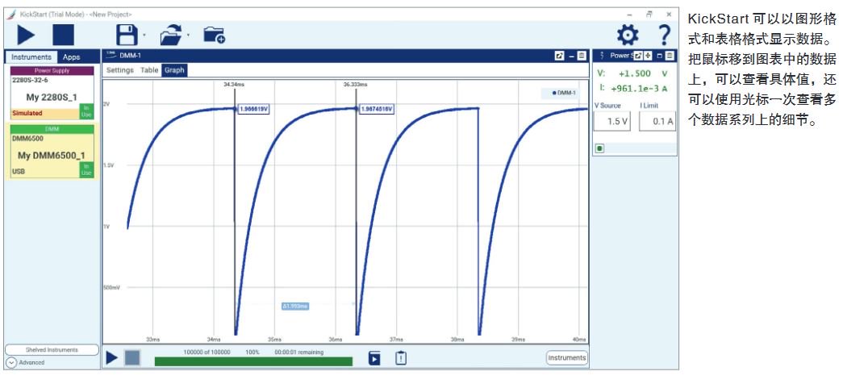Pop out the DMM-1 panel
The image size is (868, 388).
point(560,56)
